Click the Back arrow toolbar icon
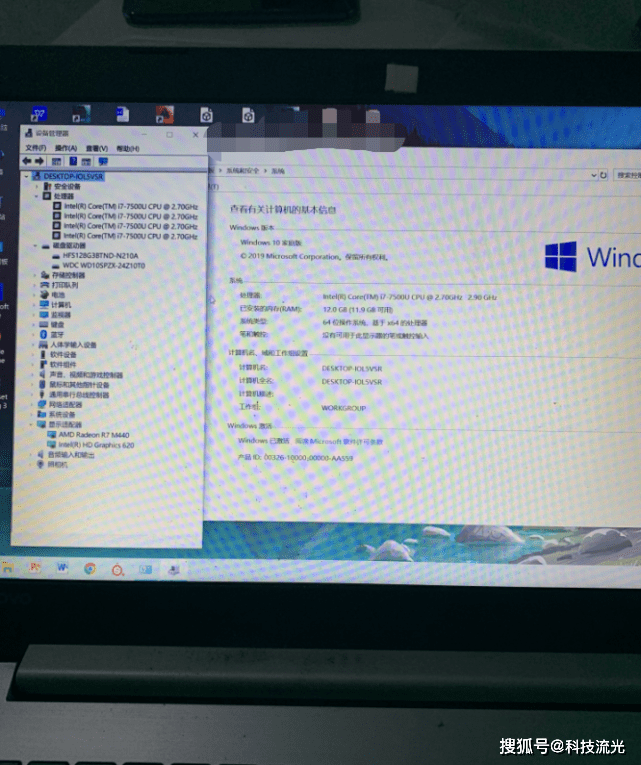Image resolution: width=641 pixels, height=765 pixels. tap(27, 161)
